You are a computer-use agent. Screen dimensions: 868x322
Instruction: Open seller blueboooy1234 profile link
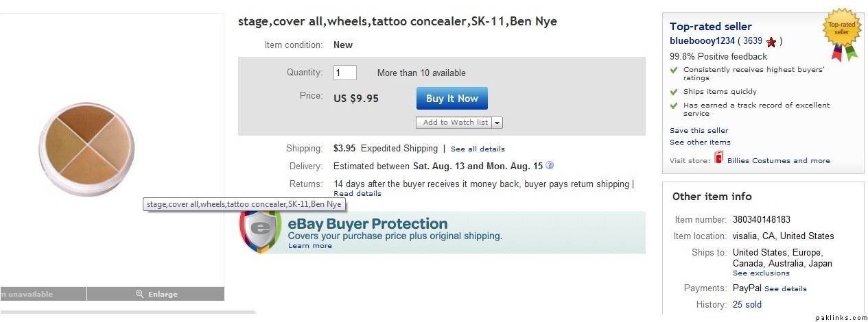coord(702,41)
